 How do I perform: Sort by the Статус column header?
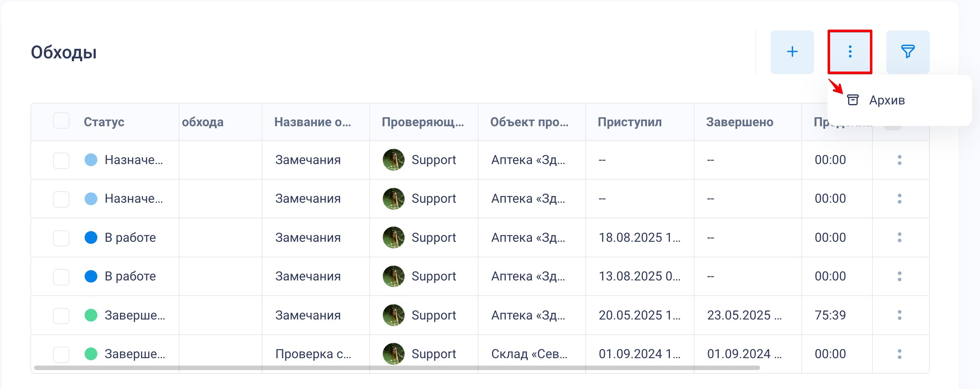(x=104, y=122)
